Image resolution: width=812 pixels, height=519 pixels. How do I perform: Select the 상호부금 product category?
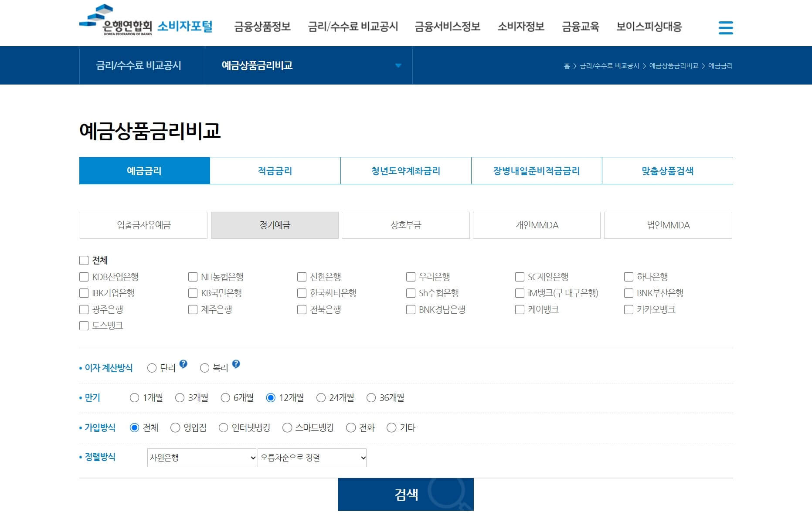click(x=405, y=225)
